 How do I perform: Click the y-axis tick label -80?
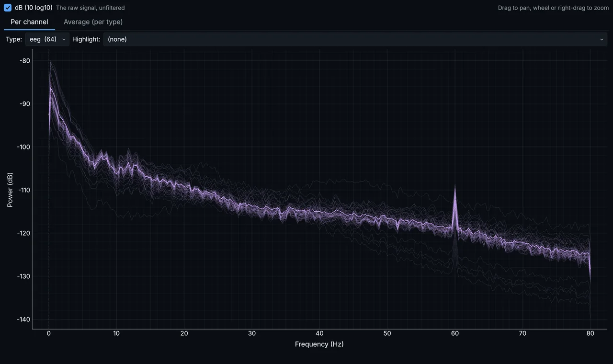tap(25, 61)
